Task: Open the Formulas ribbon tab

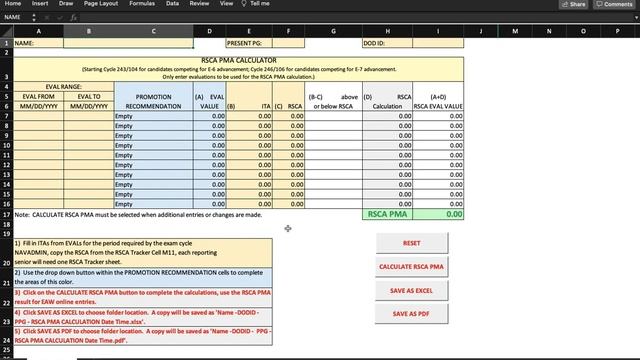Action: pyautogui.click(x=142, y=3)
